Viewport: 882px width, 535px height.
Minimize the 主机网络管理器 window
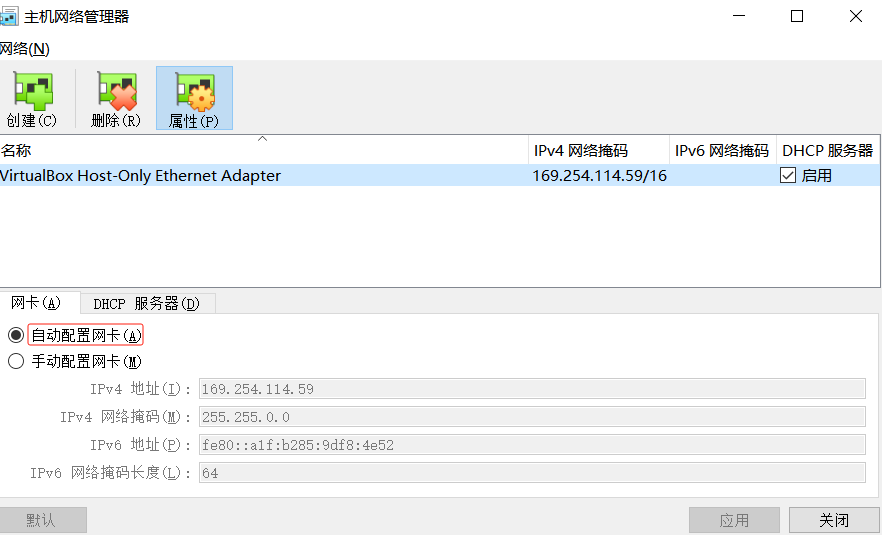click(739, 16)
